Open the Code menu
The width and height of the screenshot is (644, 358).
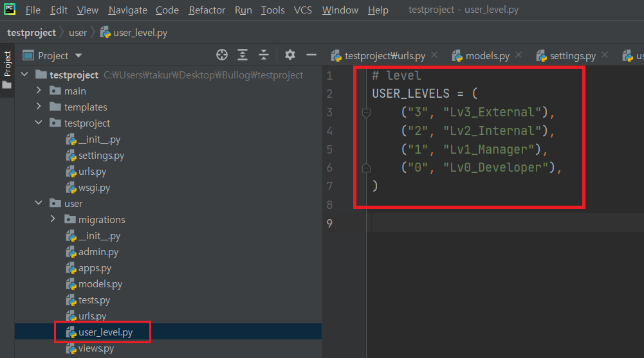(167, 10)
